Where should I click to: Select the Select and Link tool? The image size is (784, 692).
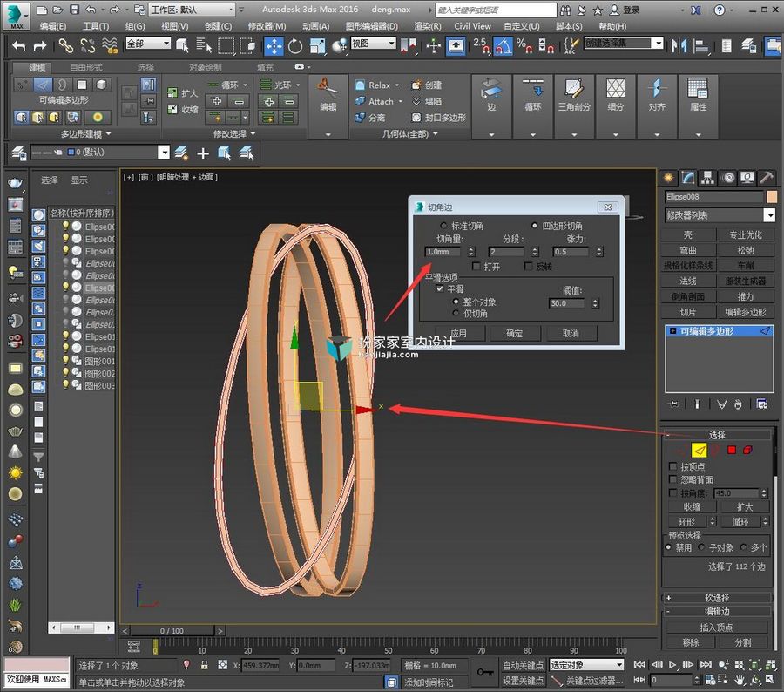65,46
